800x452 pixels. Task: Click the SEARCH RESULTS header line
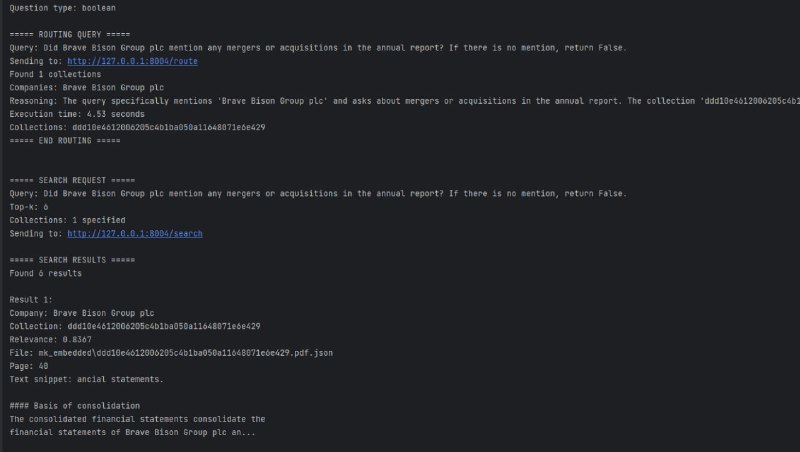72,260
